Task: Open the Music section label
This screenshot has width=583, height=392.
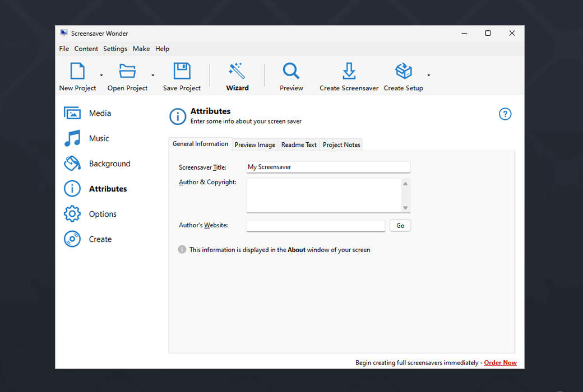Action: [x=99, y=138]
